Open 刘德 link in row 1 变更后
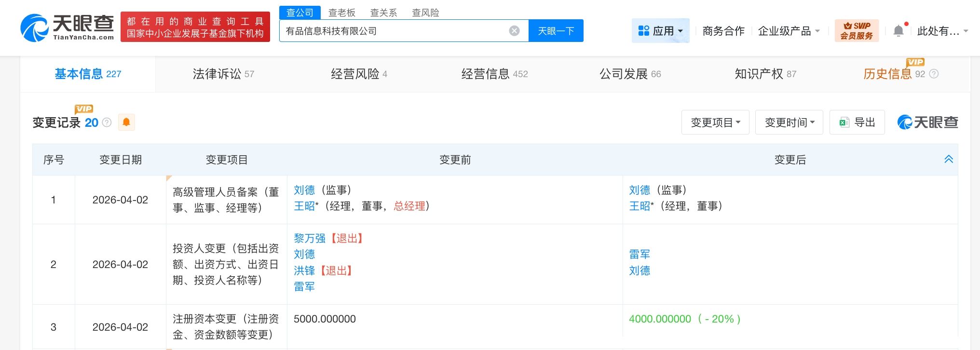 (x=640, y=190)
